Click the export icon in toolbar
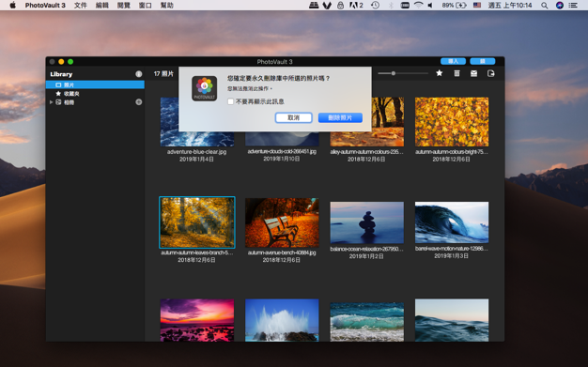Image resolution: width=588 pixels, height=367 pixels. click(491, 73)
